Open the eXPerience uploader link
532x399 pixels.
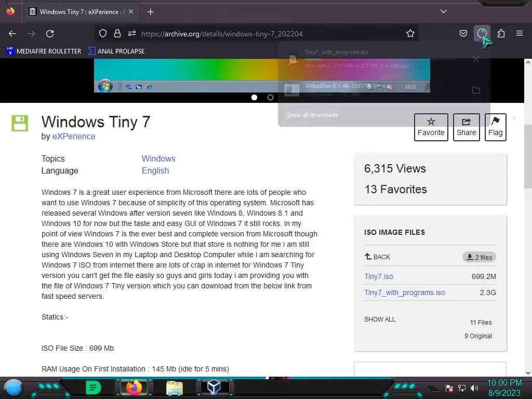[x=74, y=137]
